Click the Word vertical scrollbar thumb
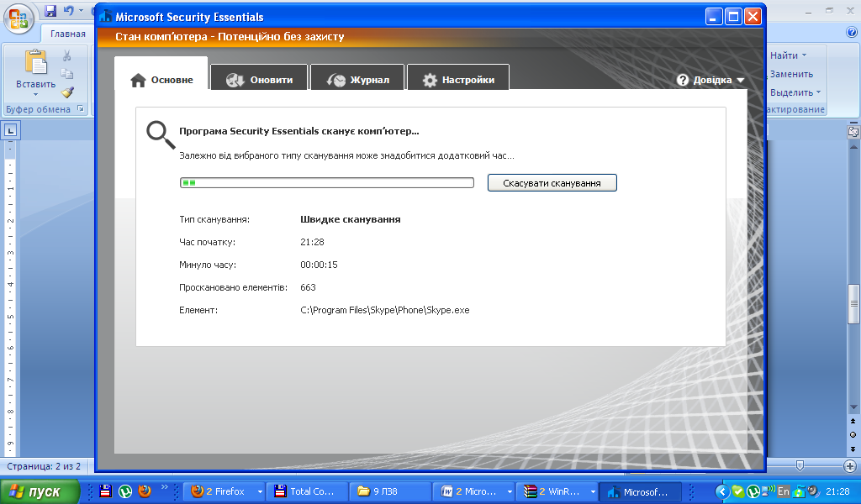Viewport: 861px width, 504px height. pyautogui.click(x=853, y=304)
